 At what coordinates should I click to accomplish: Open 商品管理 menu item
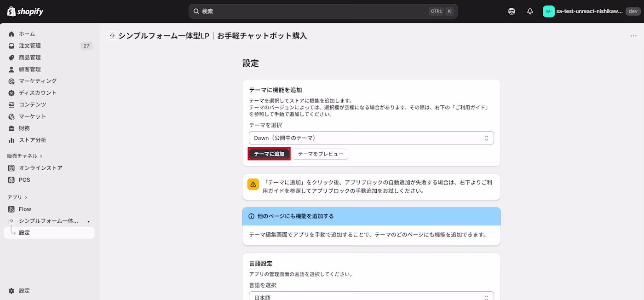30,58
